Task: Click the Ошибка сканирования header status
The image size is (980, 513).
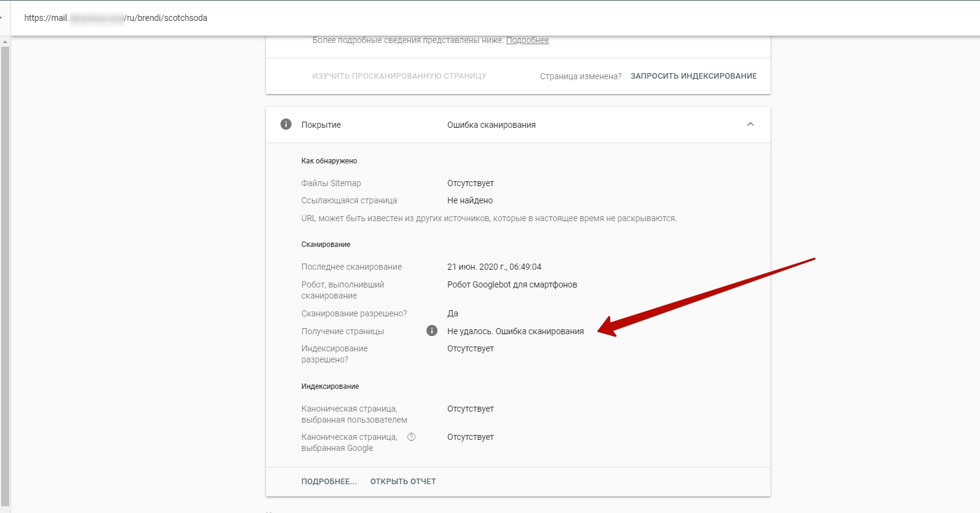Action: [491, 125]
